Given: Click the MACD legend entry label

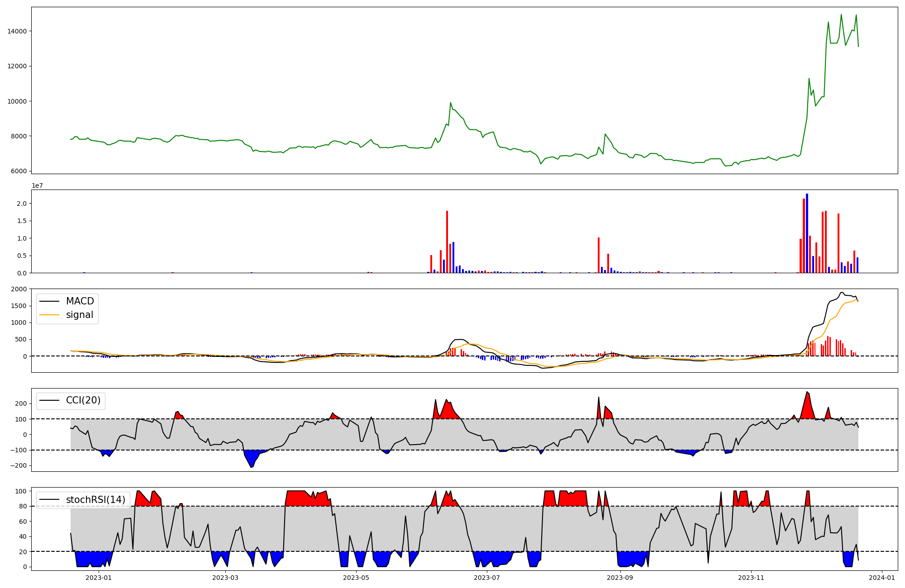Looking at the screenshot, I should pyautogui.click(x=80, y=301).
